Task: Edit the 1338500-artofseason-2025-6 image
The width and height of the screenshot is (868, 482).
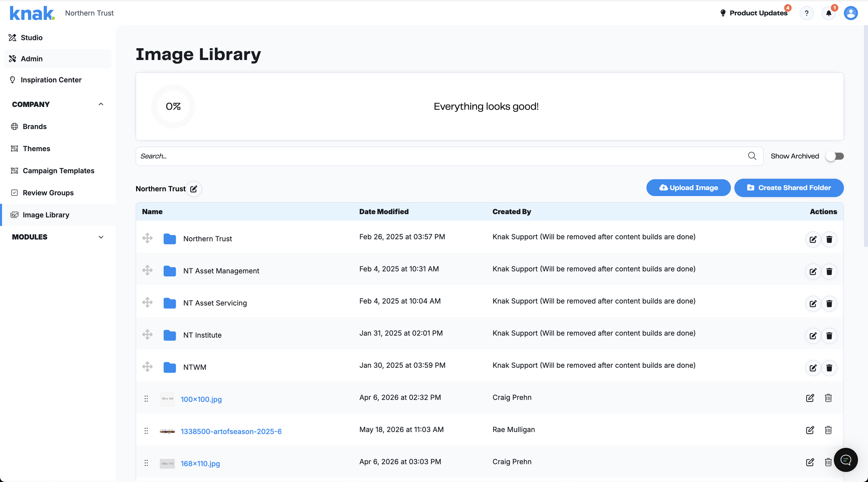Action: (x=810, y=430)
